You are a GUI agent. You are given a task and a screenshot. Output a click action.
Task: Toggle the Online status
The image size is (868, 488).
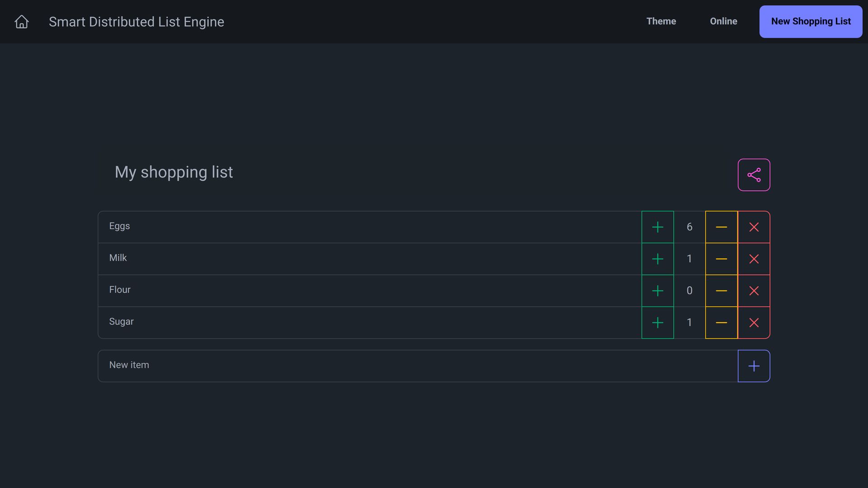pyautogui.click(x=723, y=21)
